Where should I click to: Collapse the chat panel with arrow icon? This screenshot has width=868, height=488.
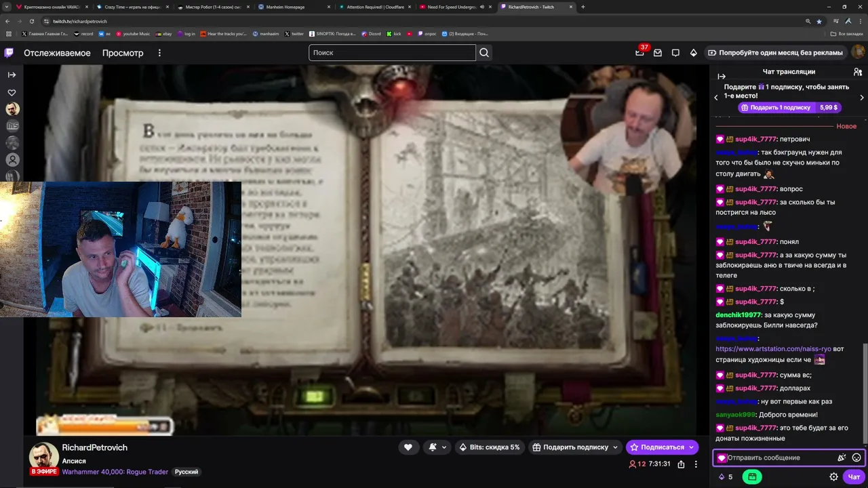click(x=722, y=77)
